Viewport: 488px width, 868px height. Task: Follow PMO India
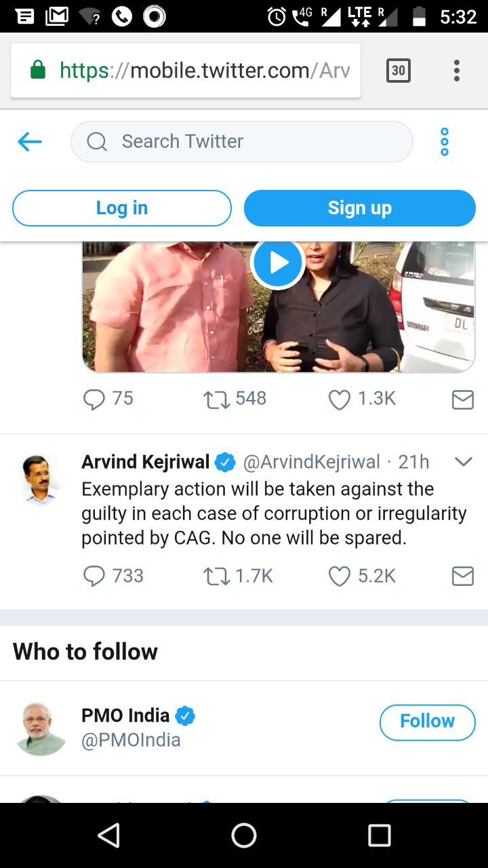pyautogui.click(x=427, y=722)
